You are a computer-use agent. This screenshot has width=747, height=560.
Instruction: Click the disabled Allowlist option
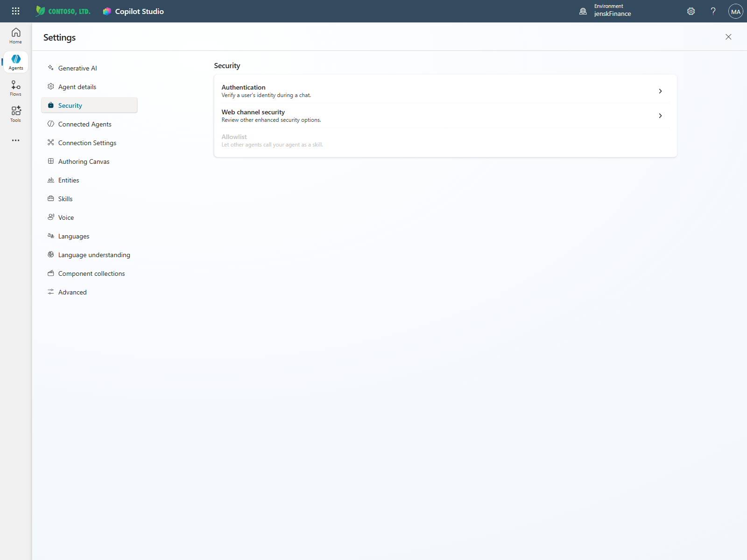click(x=445, y=140)
